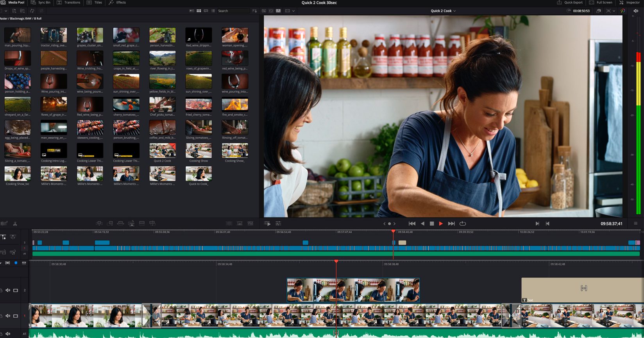
Task: Click the Sync Clips icon
Action: tap(32, 11)
